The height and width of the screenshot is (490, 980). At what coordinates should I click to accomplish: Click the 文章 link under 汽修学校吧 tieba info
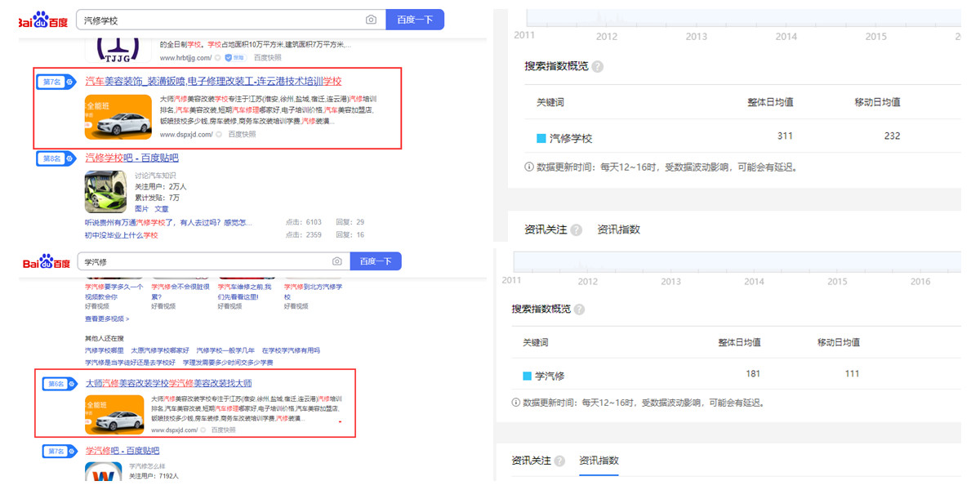click(x=162, y=209)
